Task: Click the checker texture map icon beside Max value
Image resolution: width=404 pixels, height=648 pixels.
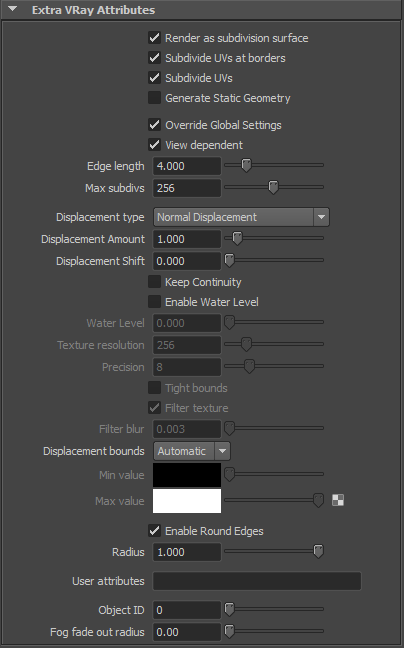Action: (338, 500)
